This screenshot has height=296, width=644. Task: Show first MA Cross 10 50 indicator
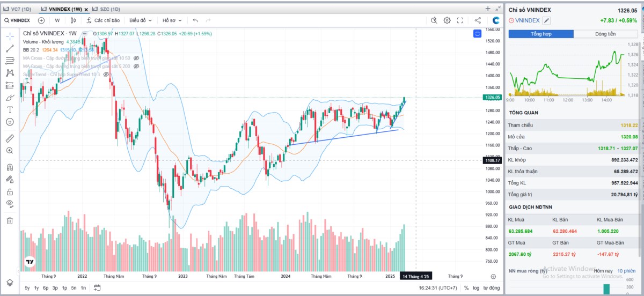click(x=136, y=58)
